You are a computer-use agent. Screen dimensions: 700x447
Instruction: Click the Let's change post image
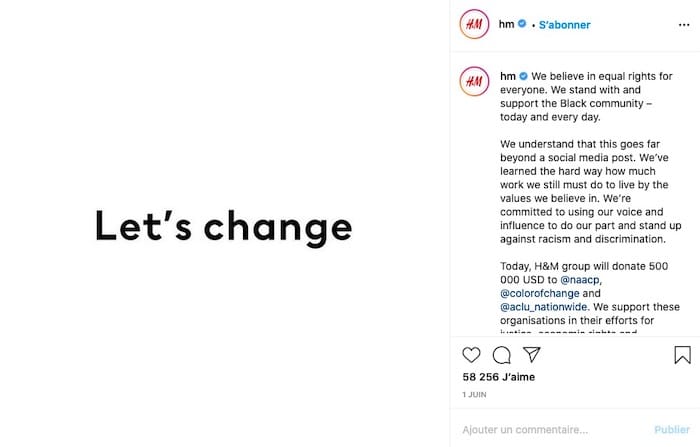coord(224,224)
